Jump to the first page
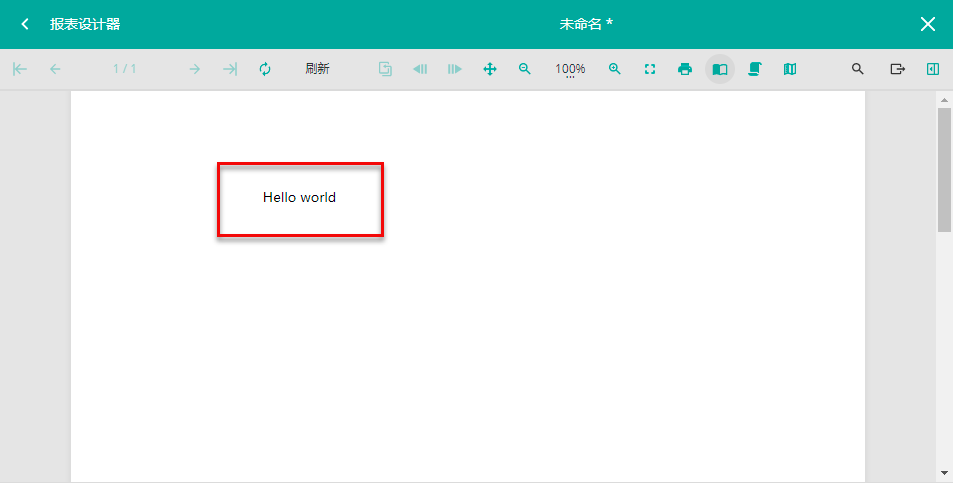 coord(20,69)
